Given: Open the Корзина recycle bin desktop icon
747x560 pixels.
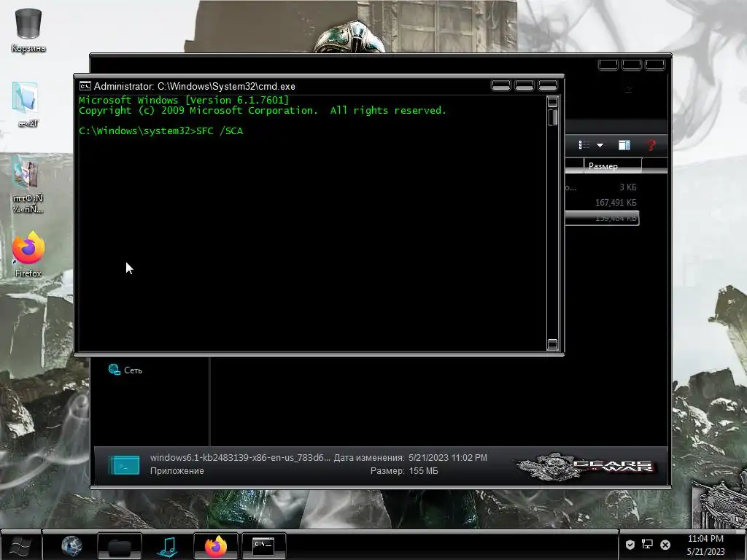Looking at the screenshot, I should 28,29.
